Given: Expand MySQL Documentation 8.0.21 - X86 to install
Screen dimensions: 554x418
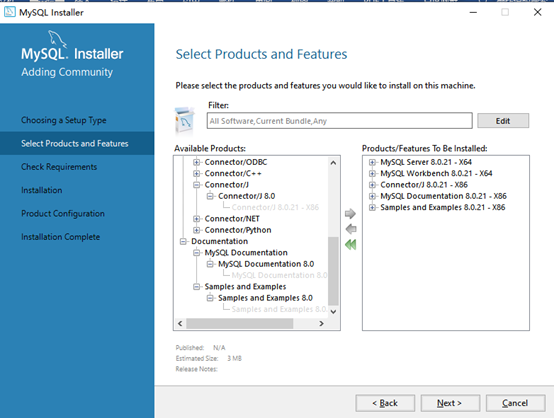Looking at the screenshot, I should 372,196.
